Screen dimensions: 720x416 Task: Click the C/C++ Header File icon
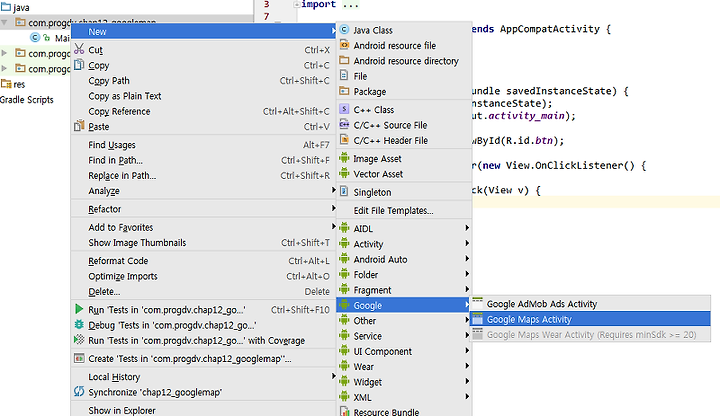[x=344, y=140]
